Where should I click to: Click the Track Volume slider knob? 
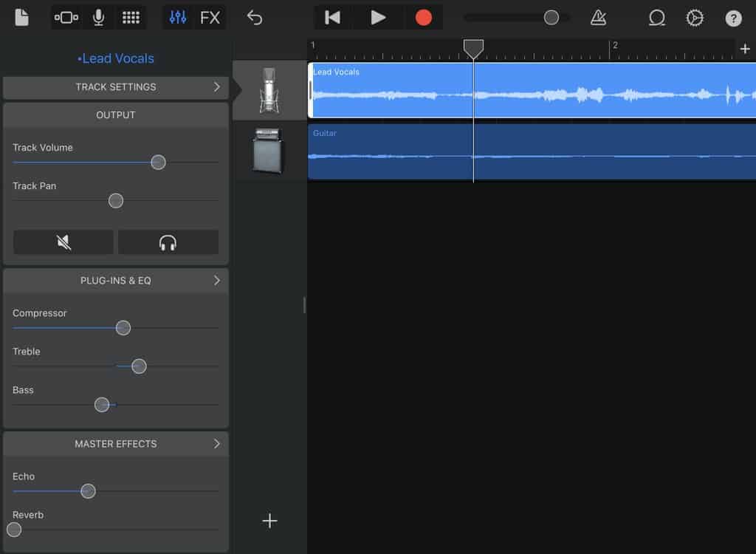pos(158,163)
